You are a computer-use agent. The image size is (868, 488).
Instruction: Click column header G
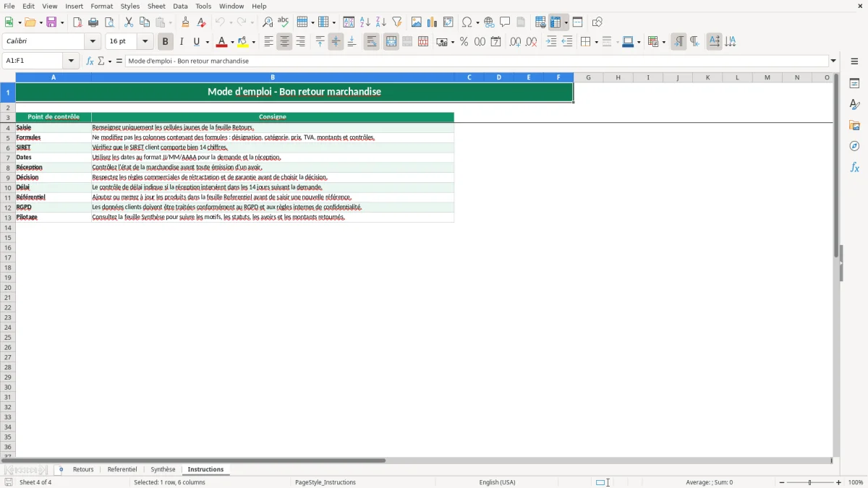pos(588,77)
